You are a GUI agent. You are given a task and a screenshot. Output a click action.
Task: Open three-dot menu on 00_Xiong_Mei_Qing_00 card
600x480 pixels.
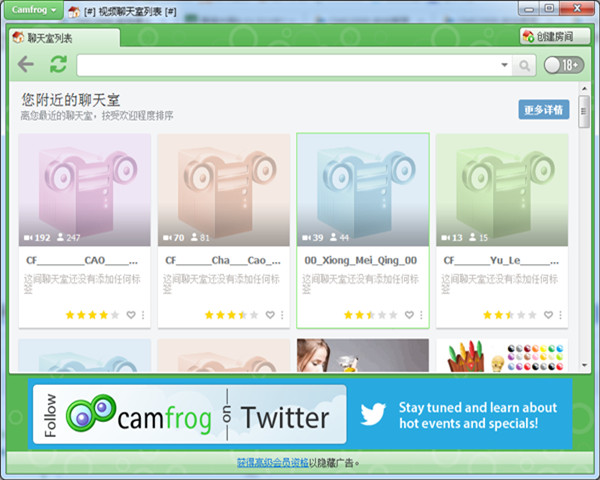tap(420, 315)
